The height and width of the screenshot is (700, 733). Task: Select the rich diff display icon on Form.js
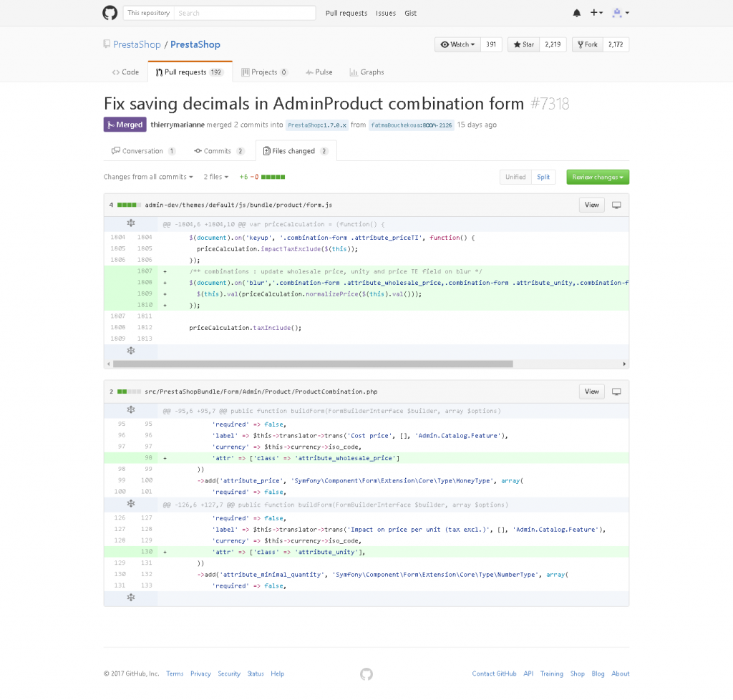(616, 205)
